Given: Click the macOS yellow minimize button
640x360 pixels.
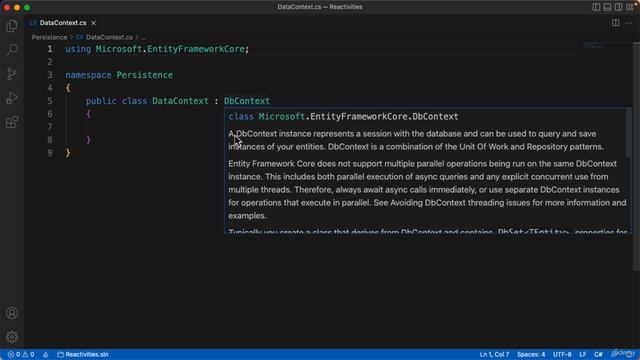Looking at the screenshot, I should pos(17,7).
